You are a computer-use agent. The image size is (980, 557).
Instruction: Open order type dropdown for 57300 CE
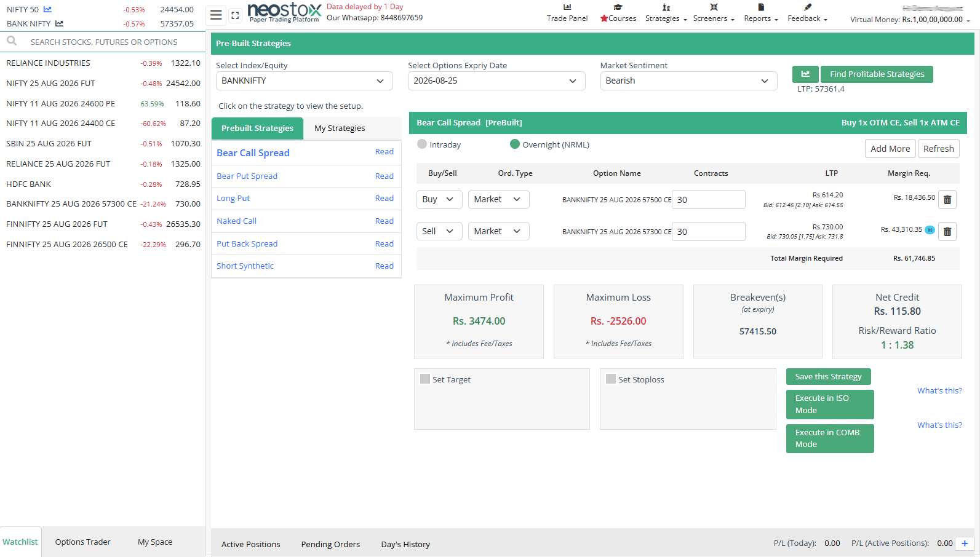[499, 231]
